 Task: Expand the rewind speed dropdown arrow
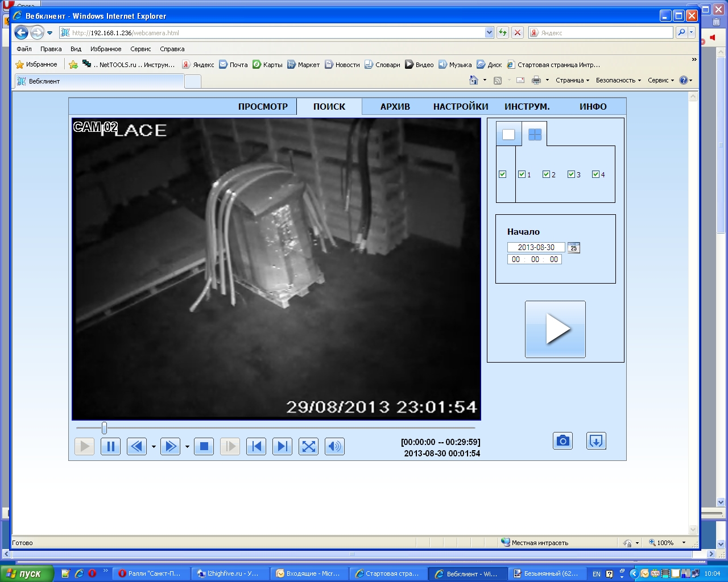(x=154, y=447)
